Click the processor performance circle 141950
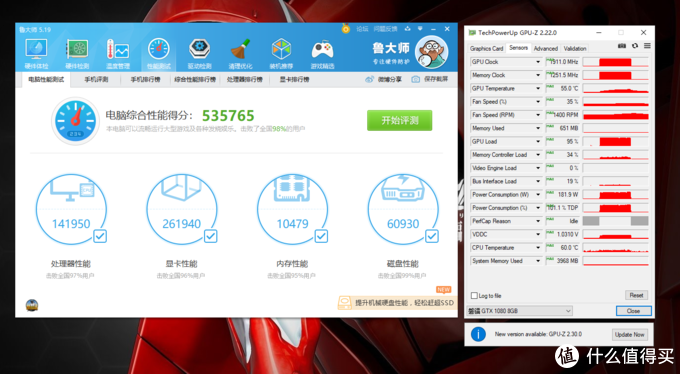Image resolution: width=680 pixels, height=374 pixels. click(x=71, y=210)
